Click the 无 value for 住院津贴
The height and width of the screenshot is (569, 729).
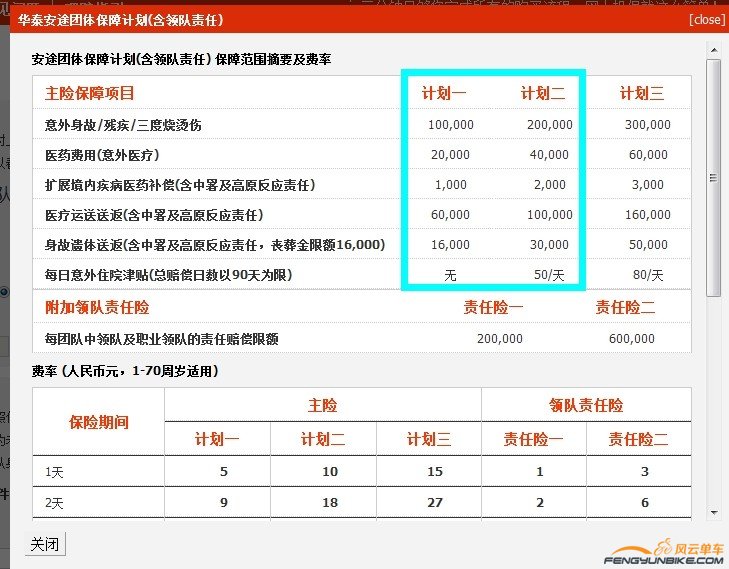point(450,275)
